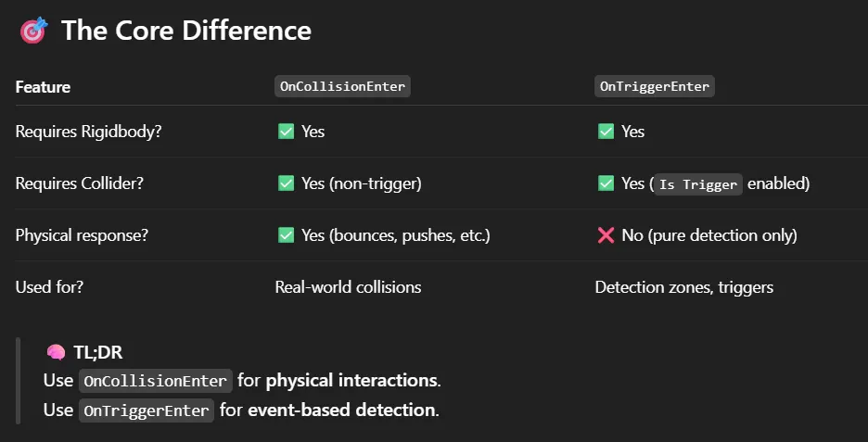Click green checkmark before Is Trigger enabled
Viewport: 868px width, 442px height.
tap(606, 183)
